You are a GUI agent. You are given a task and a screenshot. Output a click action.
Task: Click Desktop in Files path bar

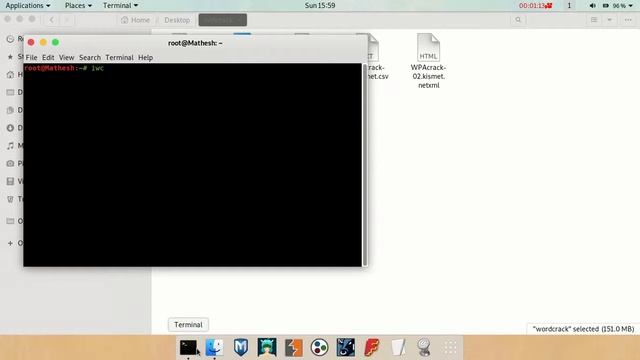pos(177,20)
